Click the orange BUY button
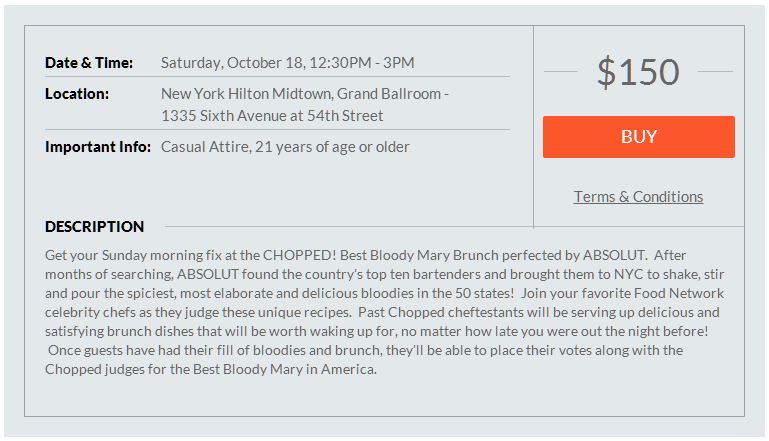This screenshot has height=441, width=769. point(639,137)
